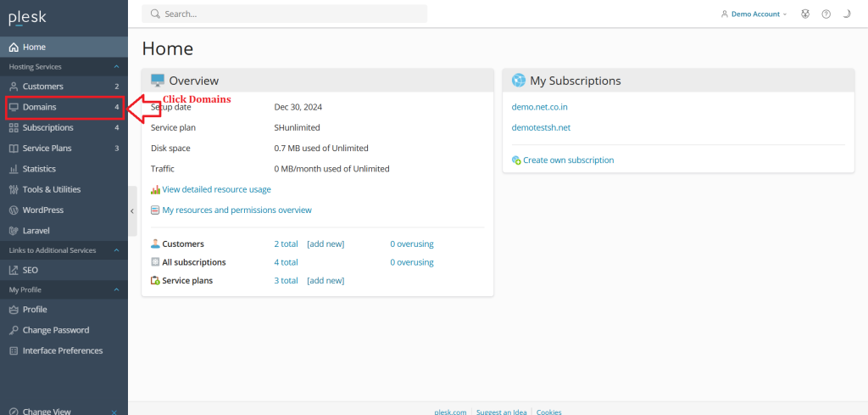The height and width of the screenshot is (415, 868).
Task: Click the Customers row person icon
Action: pos(156,244)
